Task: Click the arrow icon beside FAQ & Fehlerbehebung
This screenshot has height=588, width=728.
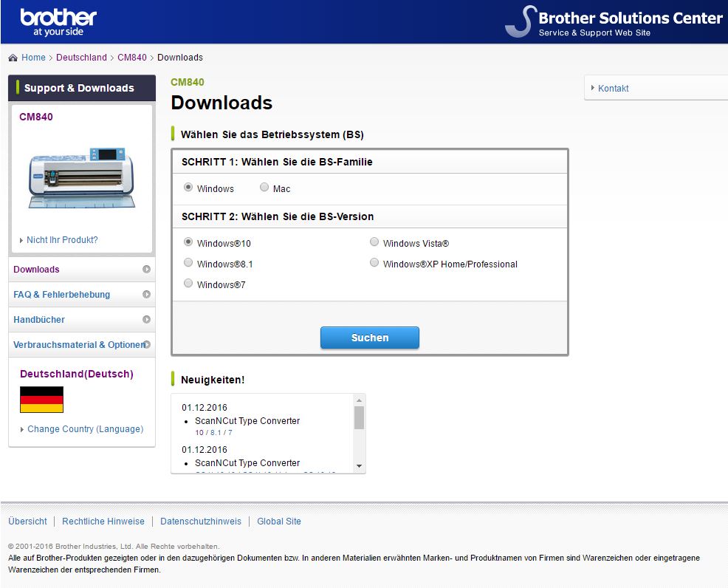Action: 146,295
